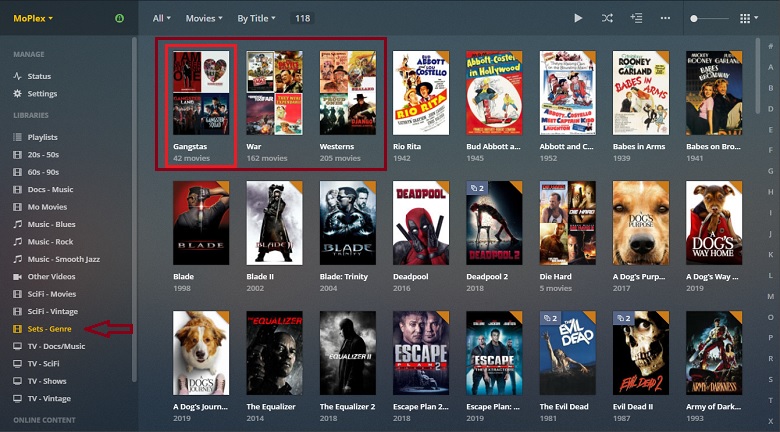Open the By Title sort dropdown
The height and width of the screenshot is (432, 780).
[x=256, y=18]
